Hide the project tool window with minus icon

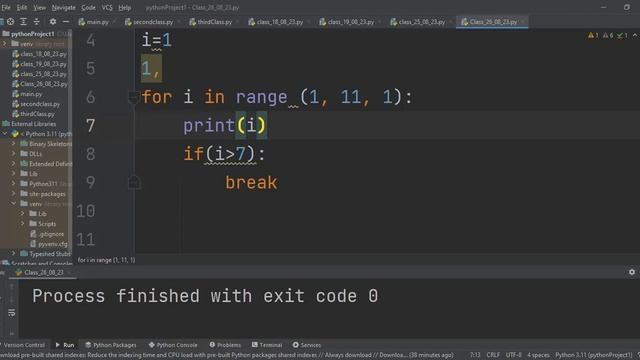click(66, 22)
